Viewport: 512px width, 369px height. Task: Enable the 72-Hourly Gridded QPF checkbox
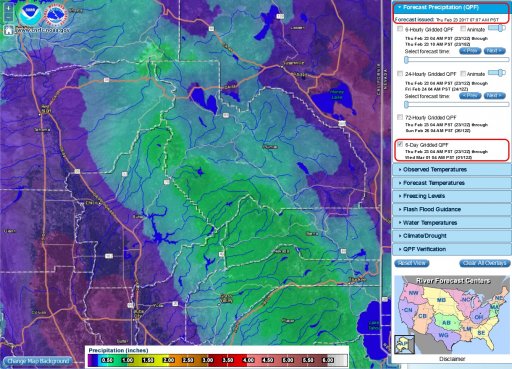click(x=400, y=117)
